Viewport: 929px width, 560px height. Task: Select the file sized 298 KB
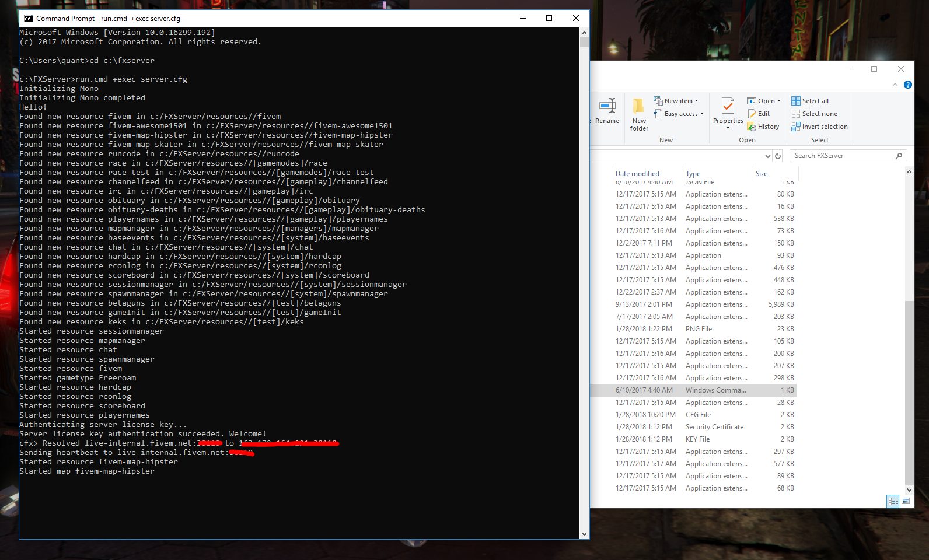pyautogui.click(x=694, y=378)
